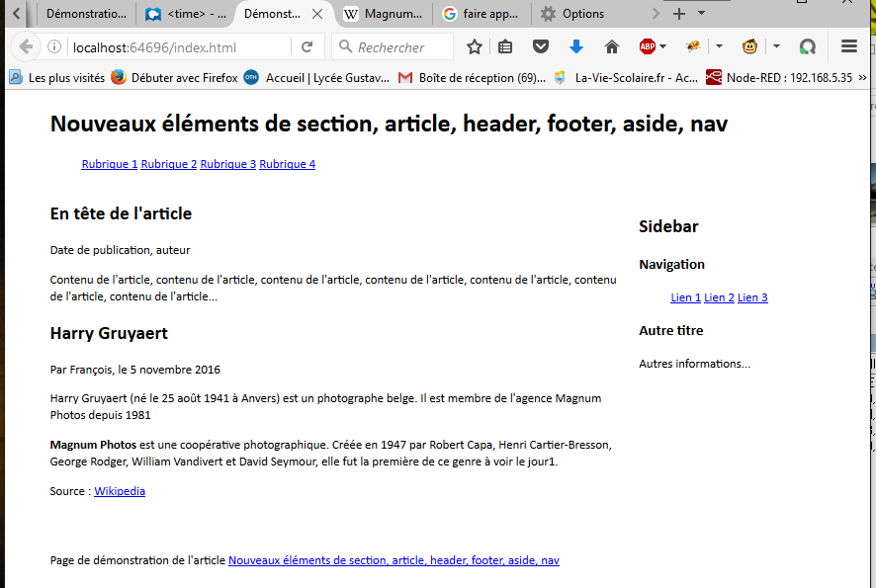This screenshot has width=876, height=588.
Task: Select the active Démonst... tab
Action: click(x=272, y=14)
